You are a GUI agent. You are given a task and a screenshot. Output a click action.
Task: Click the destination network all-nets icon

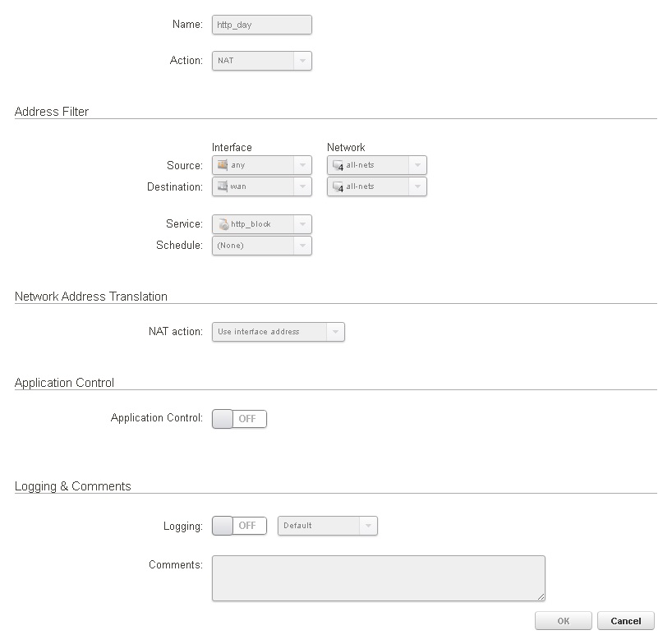(338, 186)
